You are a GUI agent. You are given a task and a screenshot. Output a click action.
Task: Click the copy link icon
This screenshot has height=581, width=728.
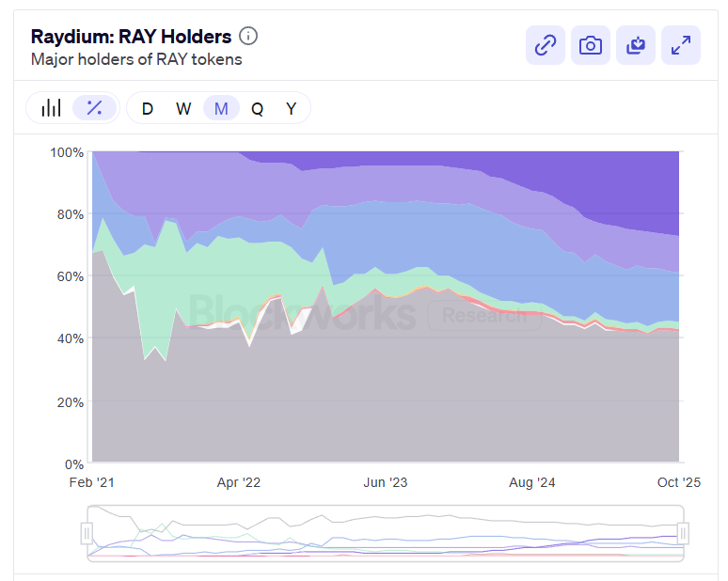546,45
